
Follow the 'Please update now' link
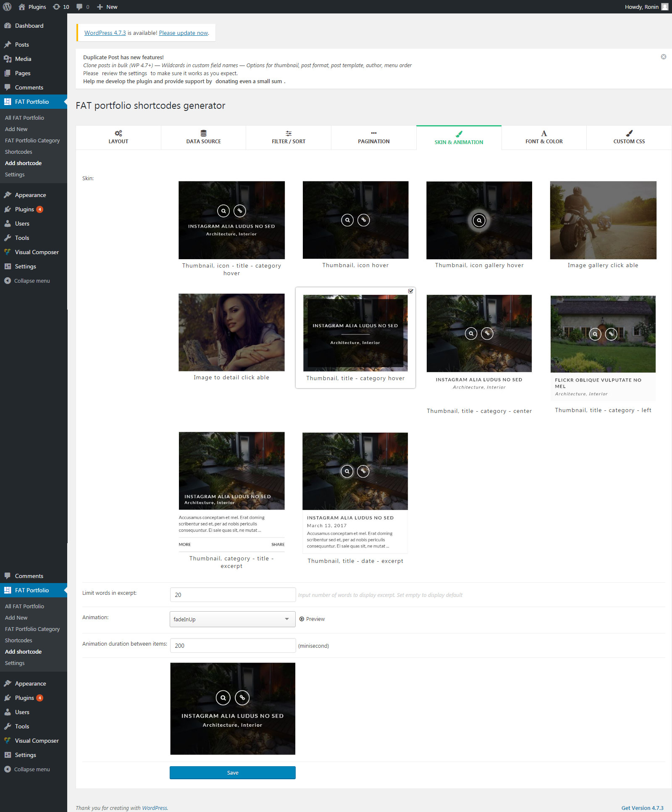[x=184, y=33]
